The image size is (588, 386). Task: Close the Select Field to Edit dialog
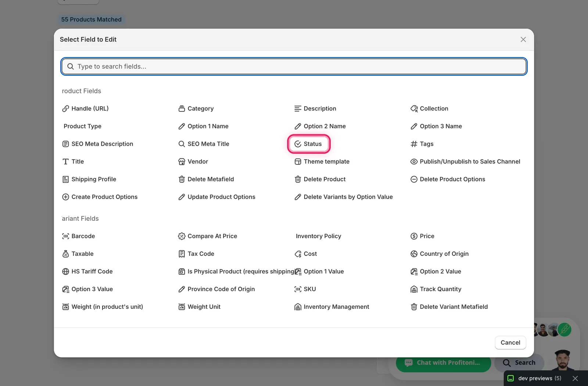coord(523,39)
